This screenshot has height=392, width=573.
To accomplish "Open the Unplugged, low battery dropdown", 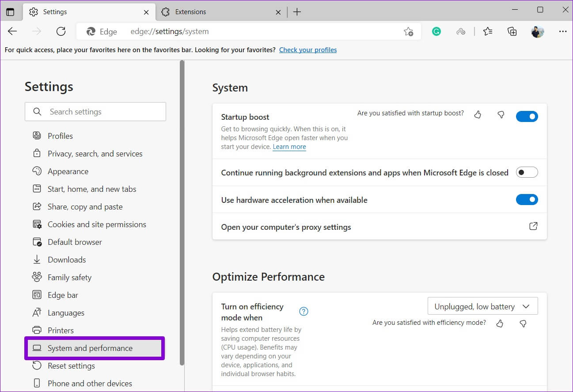I will [x=482, y=306].
